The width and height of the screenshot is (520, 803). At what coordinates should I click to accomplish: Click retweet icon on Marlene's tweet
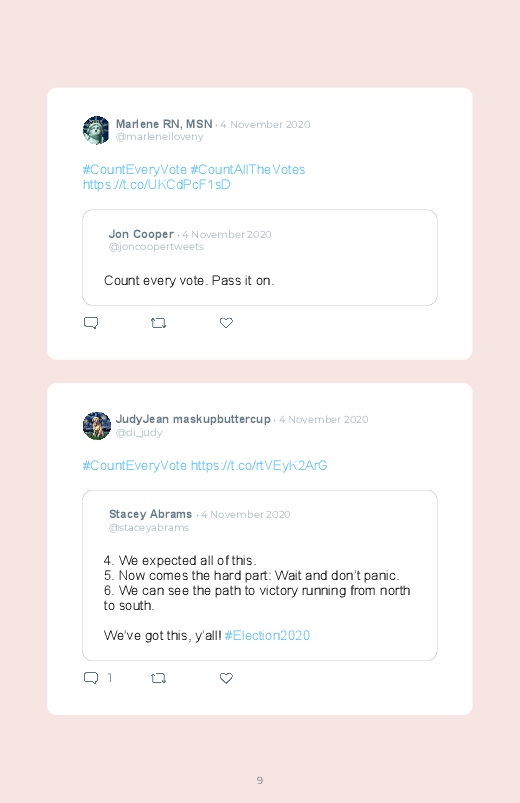coord(158,323)
